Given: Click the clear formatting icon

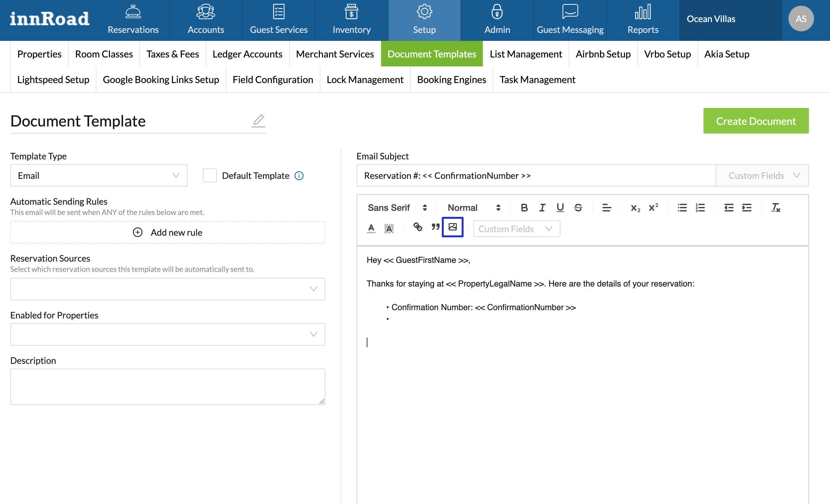Looking at the screenshot, I should click(775, 207).
